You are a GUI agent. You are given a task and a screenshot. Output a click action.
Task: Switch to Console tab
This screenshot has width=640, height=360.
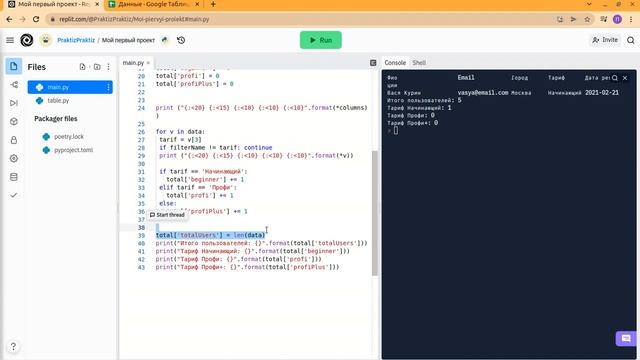[395, 62]
